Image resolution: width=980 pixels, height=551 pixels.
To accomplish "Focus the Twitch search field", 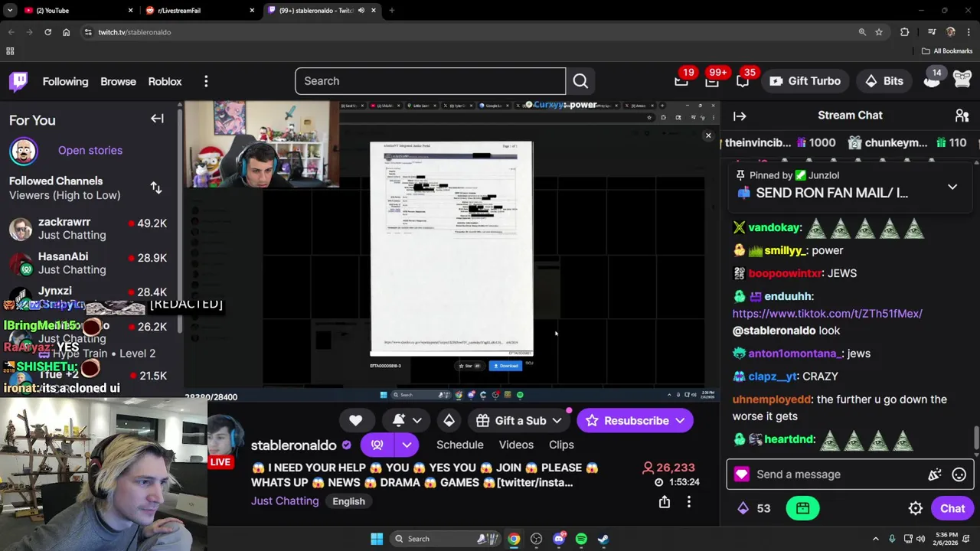I will (430, 81).
